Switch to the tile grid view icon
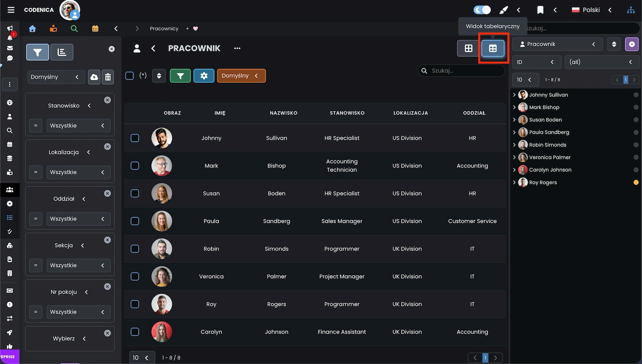 click(468, 49)
